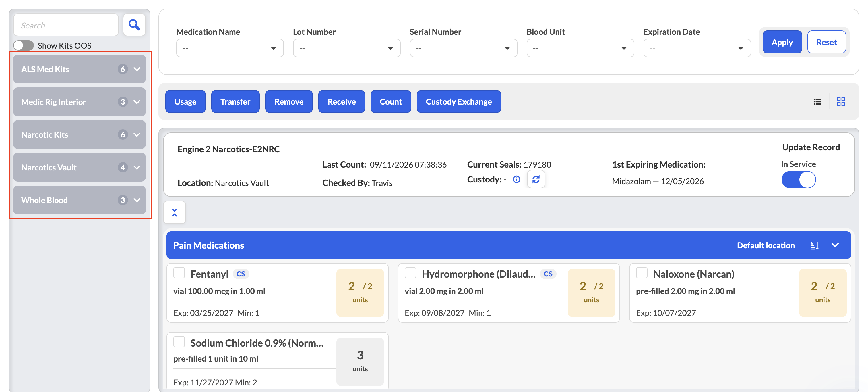The width and height of the screenshot is (868, 392).
Task: Expand the Medic Rig Interior group
Action: point(80,102)
